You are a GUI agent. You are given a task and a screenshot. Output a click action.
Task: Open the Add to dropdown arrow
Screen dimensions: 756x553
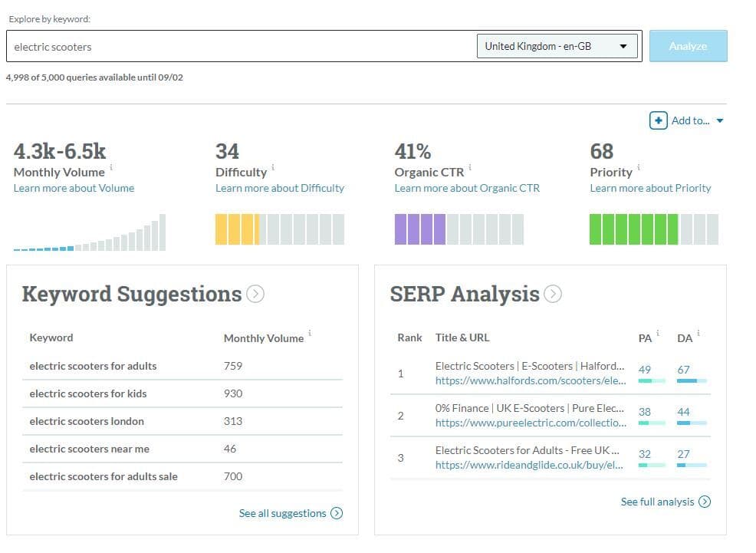point(719,121)
